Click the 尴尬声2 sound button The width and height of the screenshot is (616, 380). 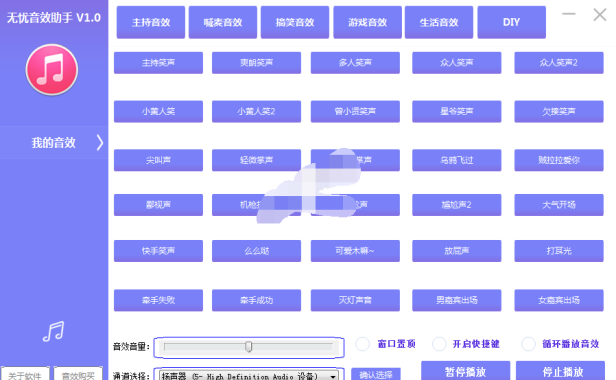(x=456, y=205)
